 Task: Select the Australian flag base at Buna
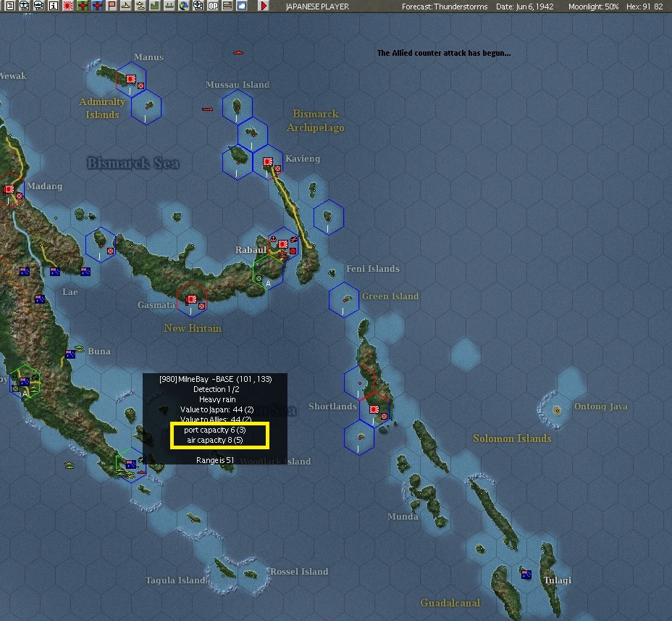(x=70, y=354)
